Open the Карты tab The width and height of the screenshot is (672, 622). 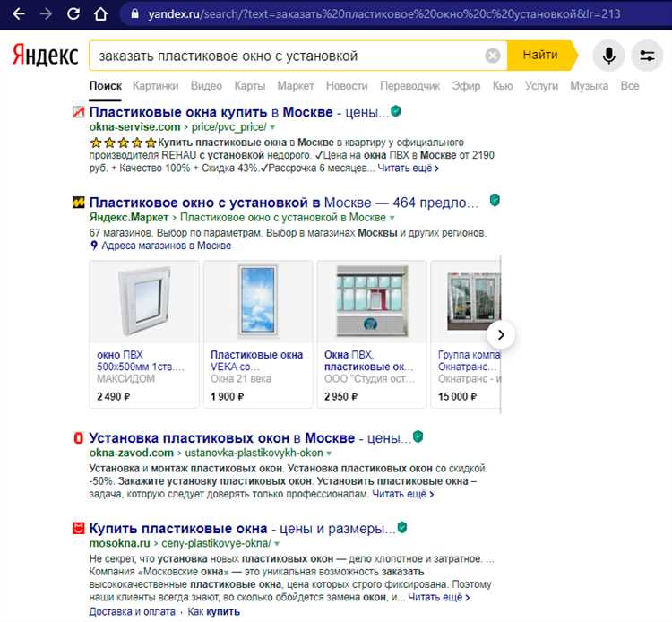(x=249, y=86)
